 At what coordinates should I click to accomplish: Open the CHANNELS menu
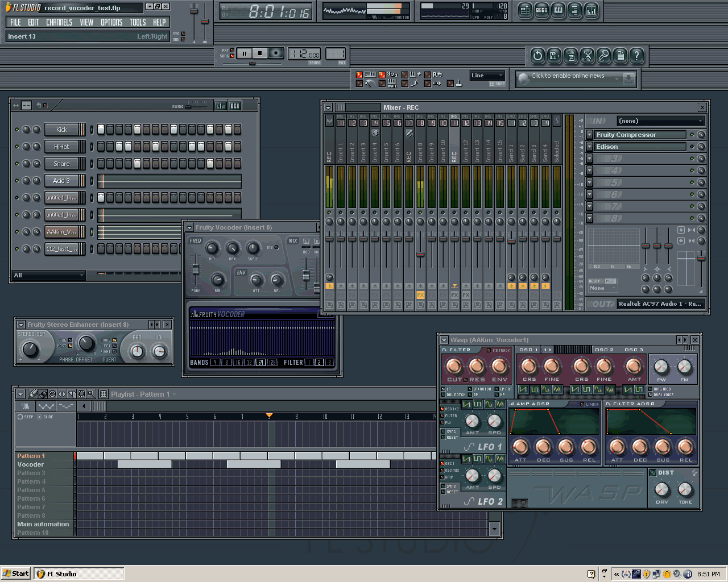(x=59, y=22)
